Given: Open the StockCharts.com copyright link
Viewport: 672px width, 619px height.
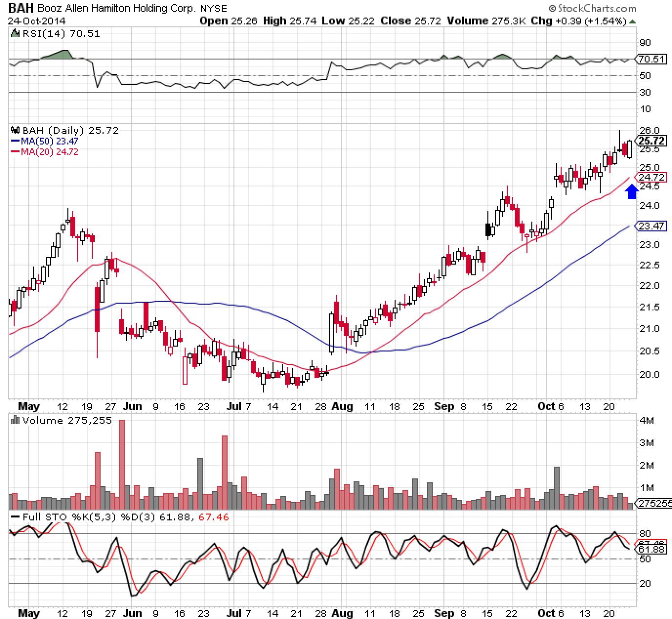Looking at the screenshot, I should tap(592, 8).
